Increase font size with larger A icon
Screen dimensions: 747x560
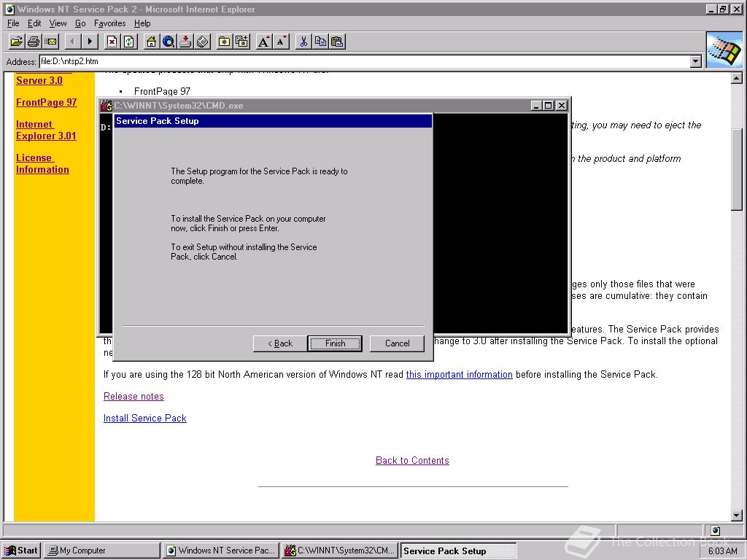(263, 42)
